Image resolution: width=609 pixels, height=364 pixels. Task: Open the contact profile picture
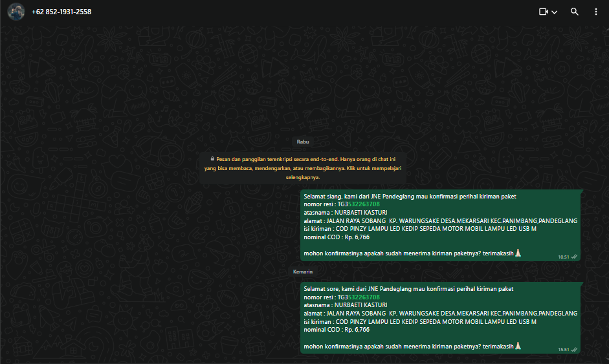tap(16, 12)
